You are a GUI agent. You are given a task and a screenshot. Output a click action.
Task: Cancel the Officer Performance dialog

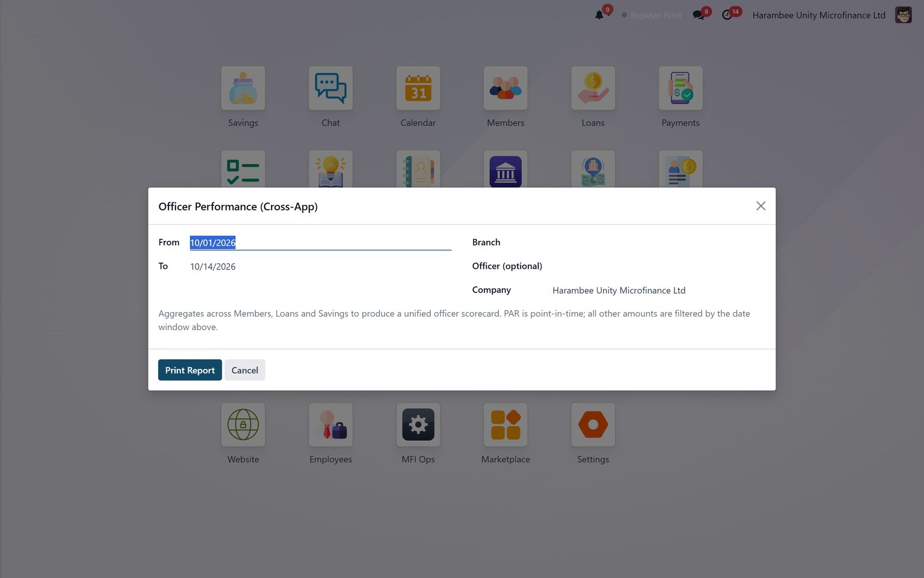[x=245, y=370]
